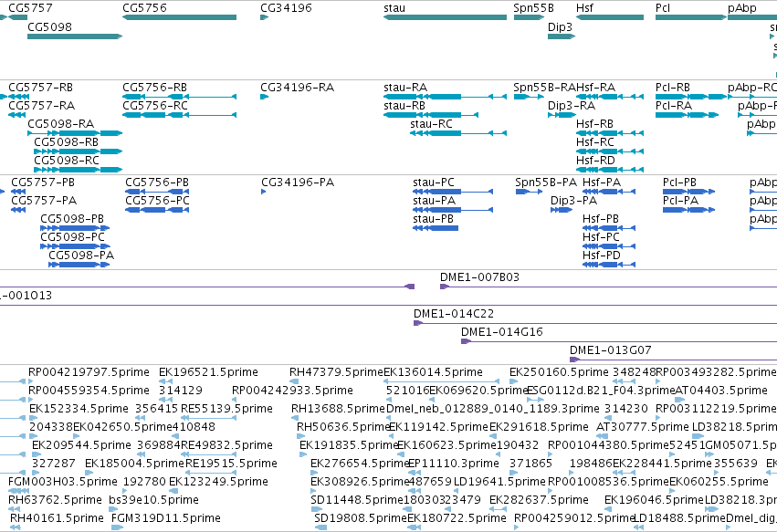Select the stau-PB protein feature
The image size is (777, 532).
(x=436, y=228)
